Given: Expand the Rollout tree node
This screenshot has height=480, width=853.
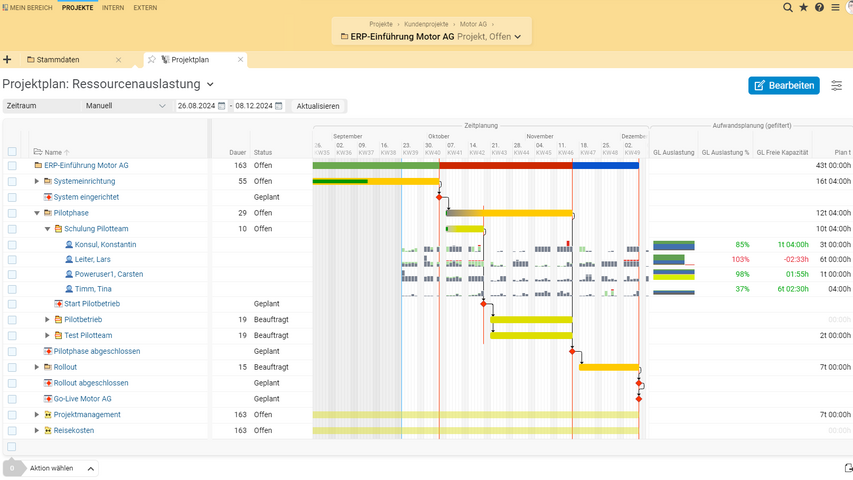Looking at the screenshot, I should point(37,367).
